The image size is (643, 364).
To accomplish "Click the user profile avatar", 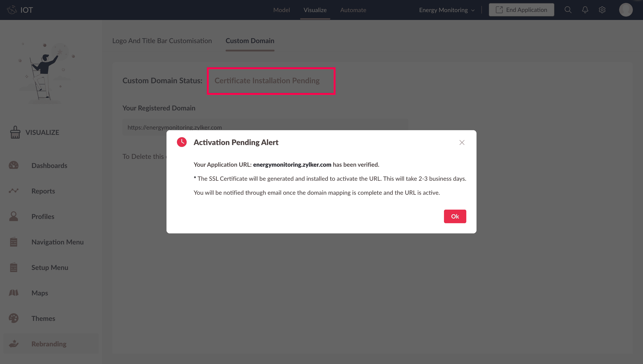I will [626, 10].
